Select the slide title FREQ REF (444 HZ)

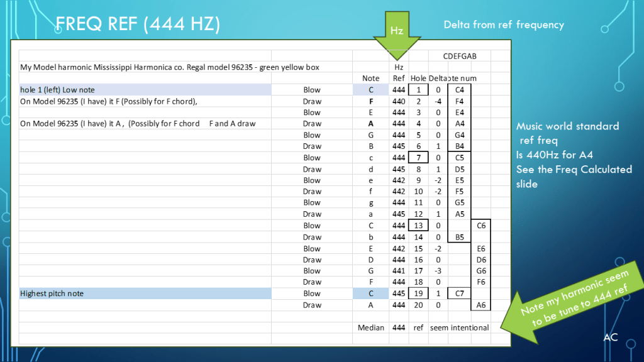pos(138,25)
